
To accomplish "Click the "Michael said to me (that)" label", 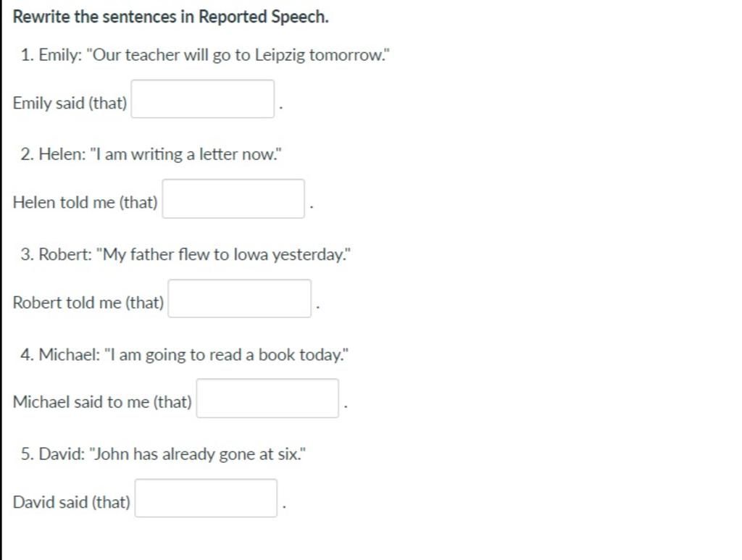I will tap(102, 402).
